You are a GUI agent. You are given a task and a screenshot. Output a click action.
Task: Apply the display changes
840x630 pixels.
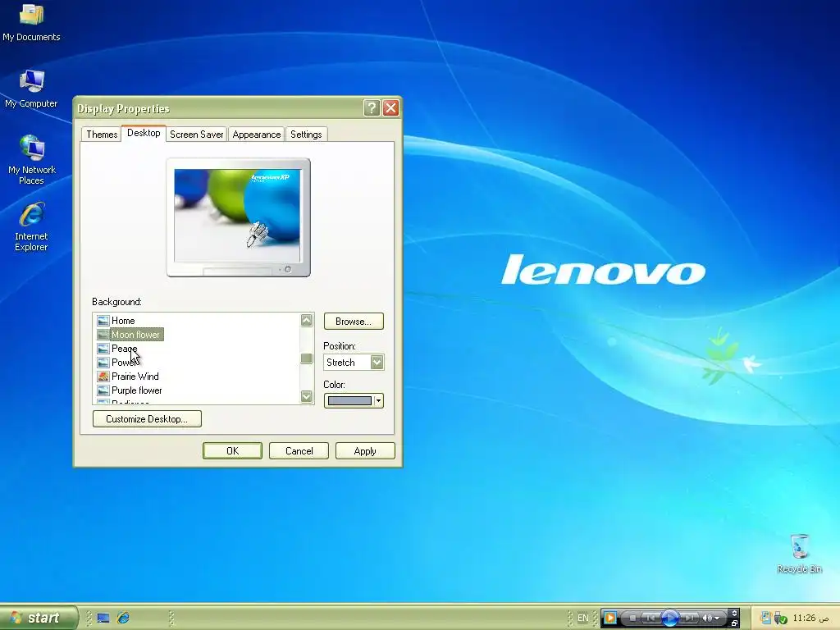(365, 451)
